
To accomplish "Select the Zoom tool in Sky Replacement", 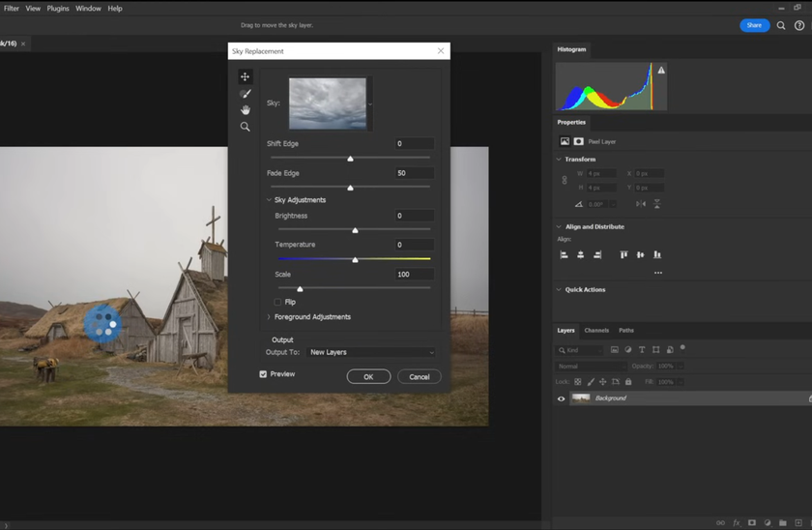I will (245, 127).
